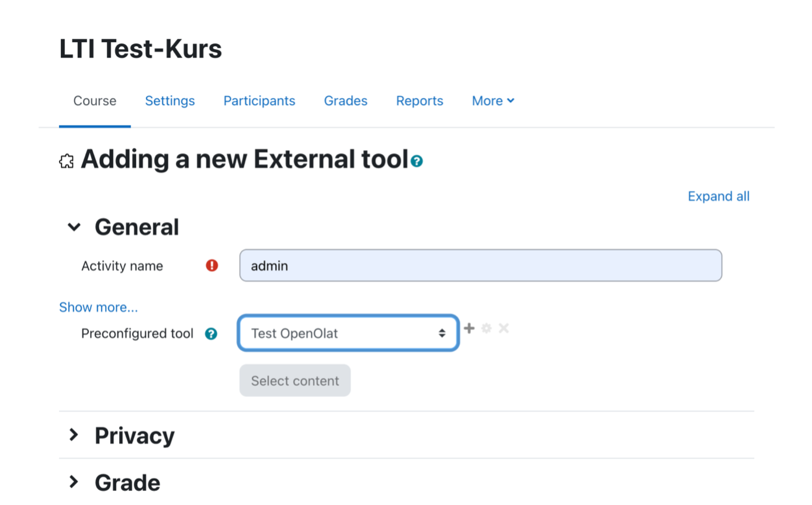Edit preconfigured tool via gear icon

[486, 328]
